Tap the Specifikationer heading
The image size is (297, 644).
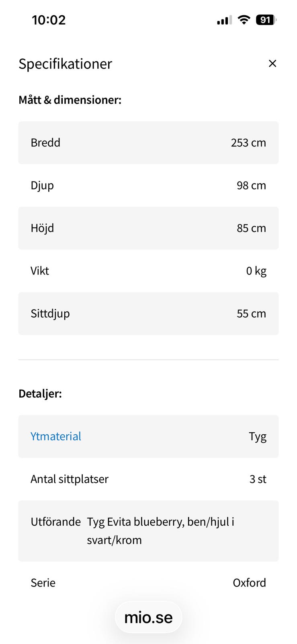coord(65,64)
